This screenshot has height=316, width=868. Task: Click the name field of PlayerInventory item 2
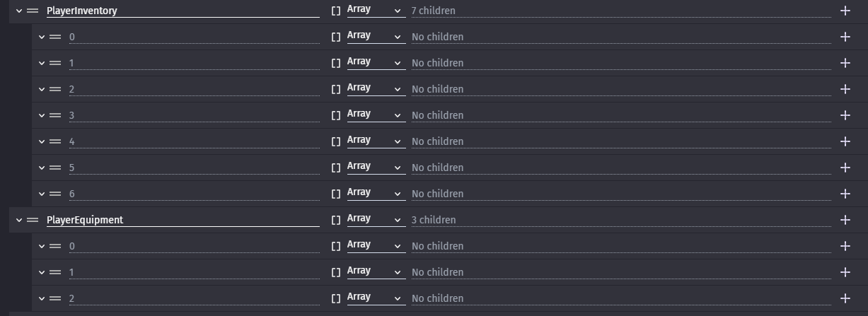[x=194, y=89]
